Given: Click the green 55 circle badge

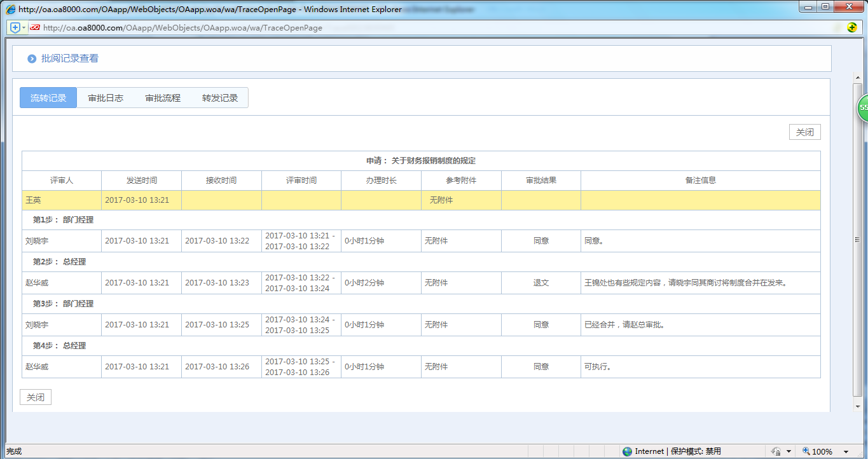Looking at the screenshot, I should click(x=863, y=107).
